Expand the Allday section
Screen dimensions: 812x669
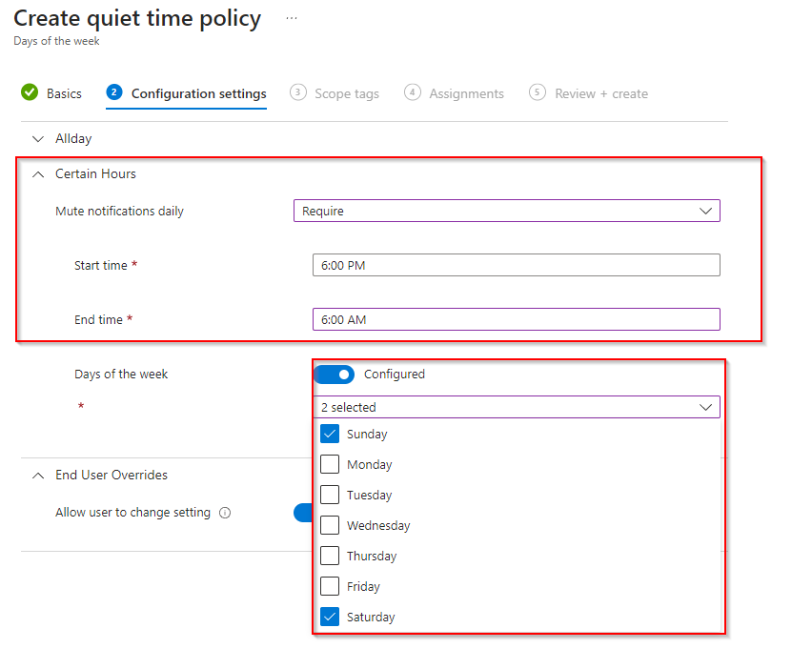coord(38,138)
